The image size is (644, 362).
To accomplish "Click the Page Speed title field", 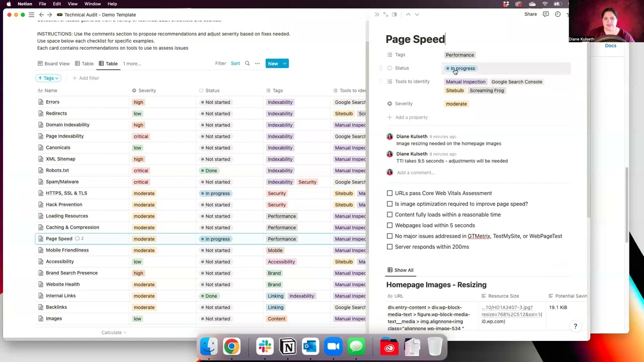I will pyautogui.click(x=415, y=39).
